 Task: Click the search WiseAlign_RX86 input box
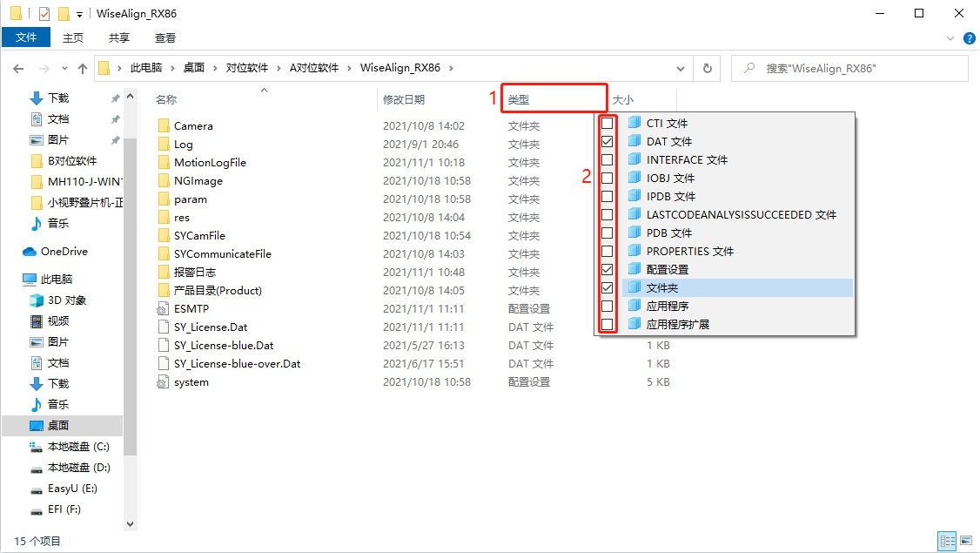tap(857, 68)
